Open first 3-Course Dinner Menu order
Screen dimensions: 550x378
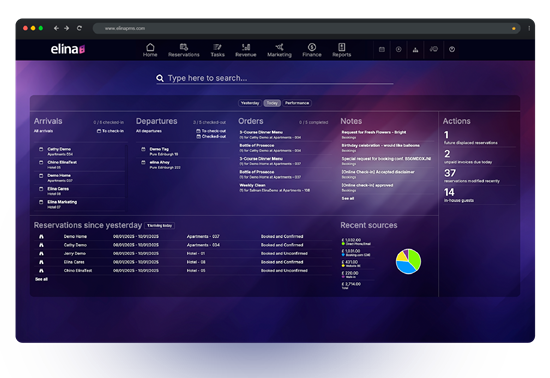(270, 135)
